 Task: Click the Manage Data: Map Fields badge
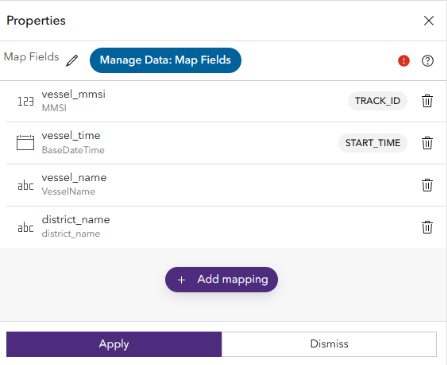(165, 60)
